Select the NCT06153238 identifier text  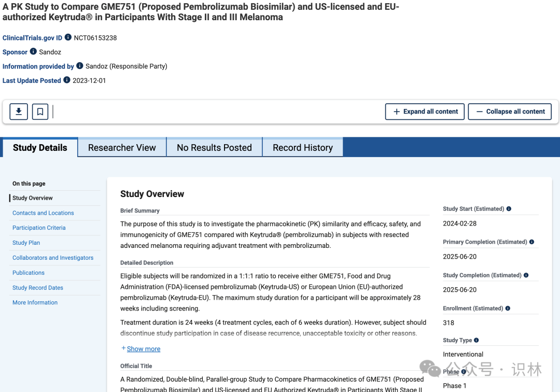(x=95, y=38)
